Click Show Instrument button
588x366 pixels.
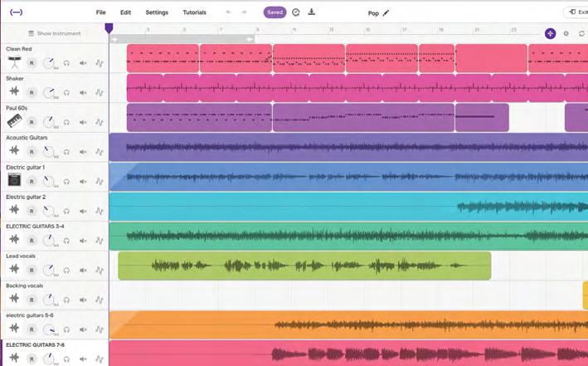click(55, 33)
